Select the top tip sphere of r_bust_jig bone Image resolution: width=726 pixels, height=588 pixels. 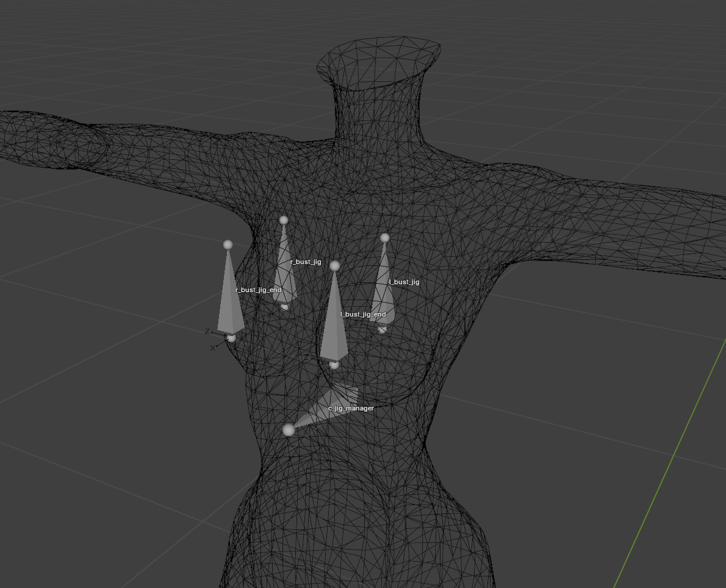point(284,220)
